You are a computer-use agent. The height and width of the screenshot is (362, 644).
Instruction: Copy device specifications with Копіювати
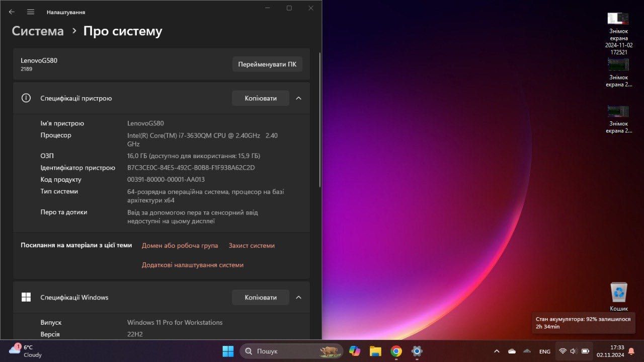click(x=261, y=98)
